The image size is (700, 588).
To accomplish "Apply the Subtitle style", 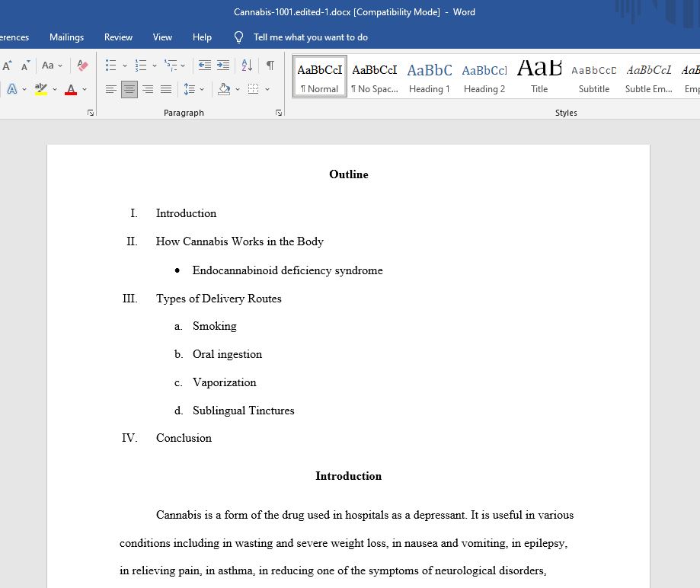I will [594, 76].
